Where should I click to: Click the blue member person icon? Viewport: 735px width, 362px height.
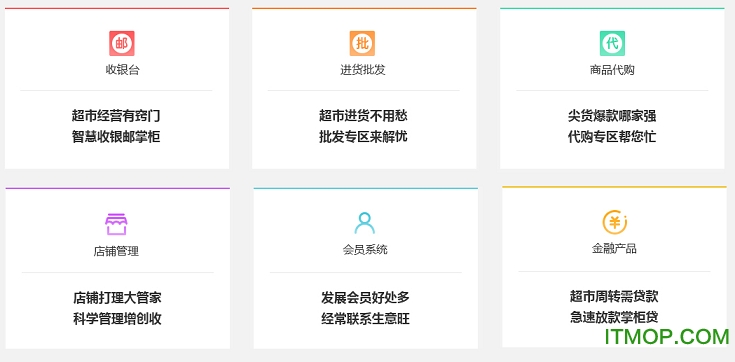(365, 223)
